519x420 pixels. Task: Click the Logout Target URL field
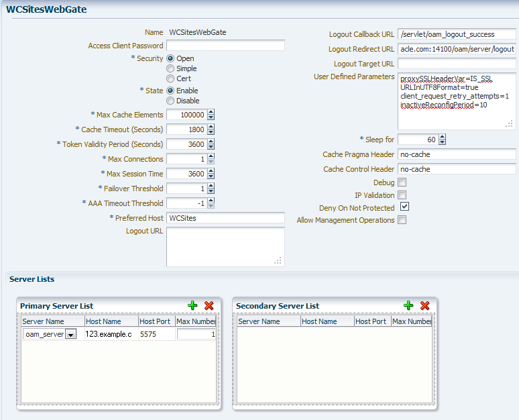click(x=457, y=64)
